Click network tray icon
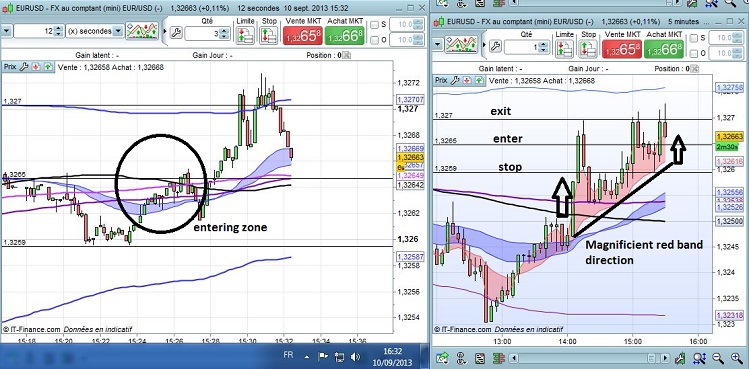749x369 pixels. click(x=339, y=357)
